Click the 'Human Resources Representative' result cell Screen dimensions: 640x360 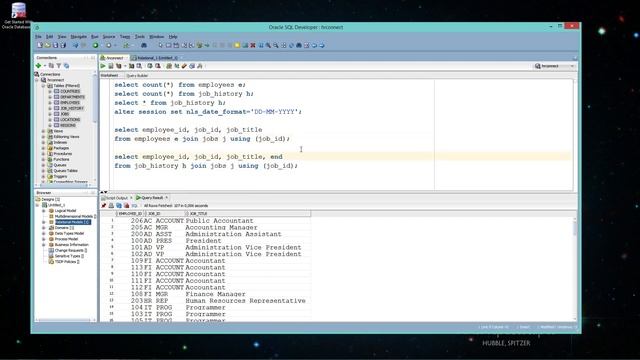click(245, 301)
